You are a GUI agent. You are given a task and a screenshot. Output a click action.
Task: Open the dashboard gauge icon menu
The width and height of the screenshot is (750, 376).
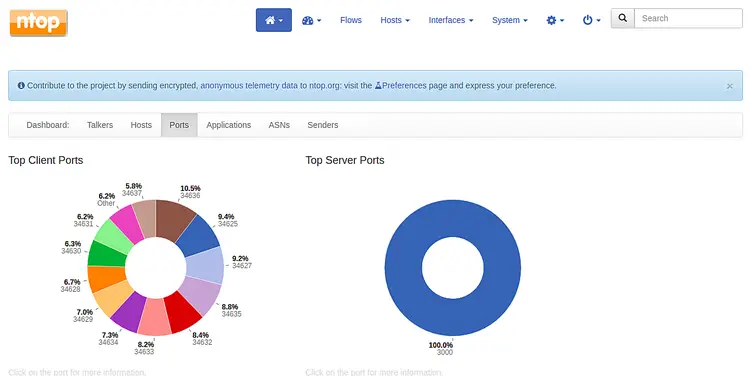[x=311, y=20]
